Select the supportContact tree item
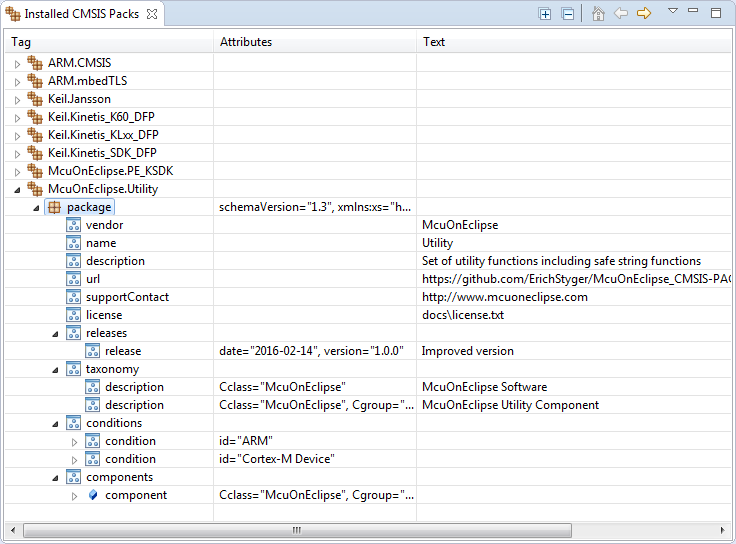736x544 pixels. tap(127, 297)
